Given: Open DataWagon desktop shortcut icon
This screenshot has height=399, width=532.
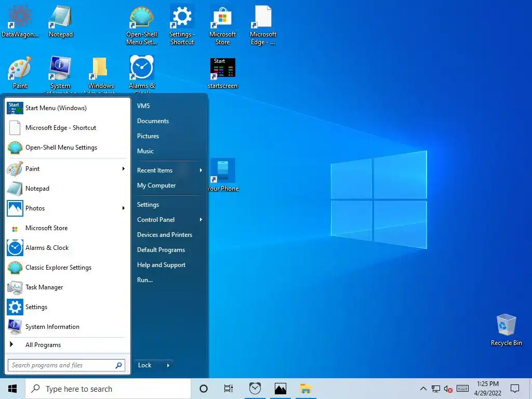Looking at the screenshot, I should (x=20, y=22).
